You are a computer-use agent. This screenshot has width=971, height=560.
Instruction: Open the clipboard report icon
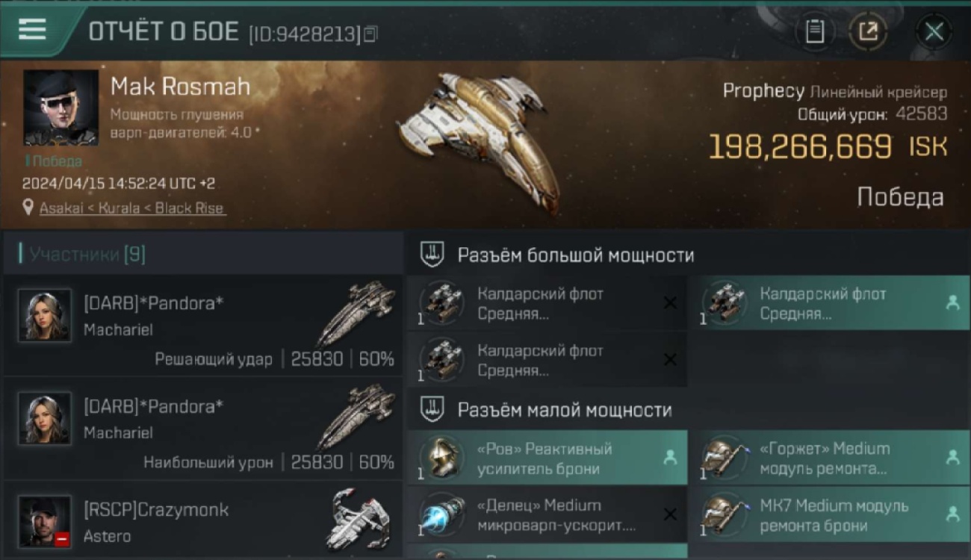[815, 31]
